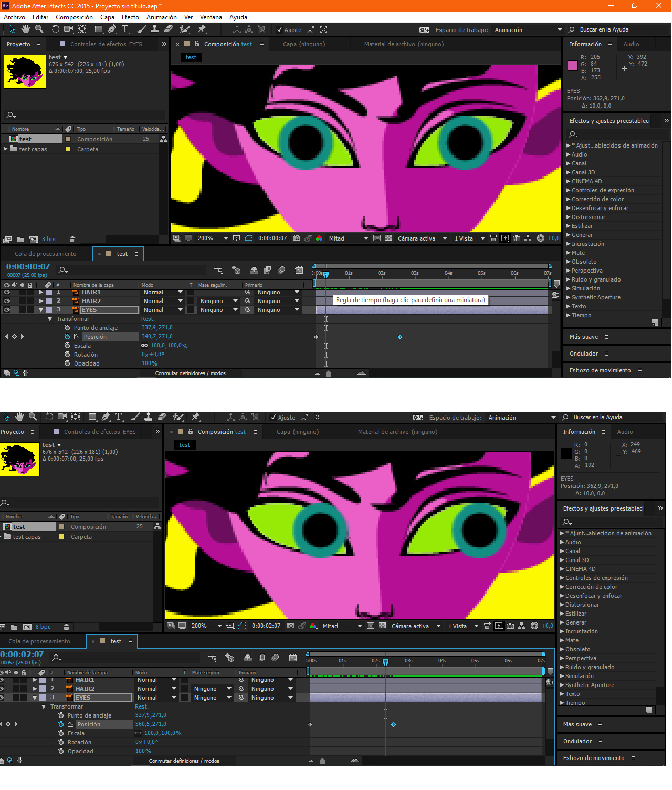This screenshot has height=790, width=672.
Task: Open show-channel RGB icon in upper viewer bar
Action: [x=319, y=238]
